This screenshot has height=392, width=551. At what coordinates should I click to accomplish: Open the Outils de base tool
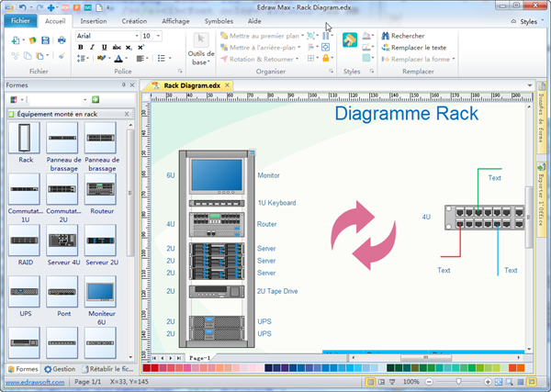click(x=201, y=50)
